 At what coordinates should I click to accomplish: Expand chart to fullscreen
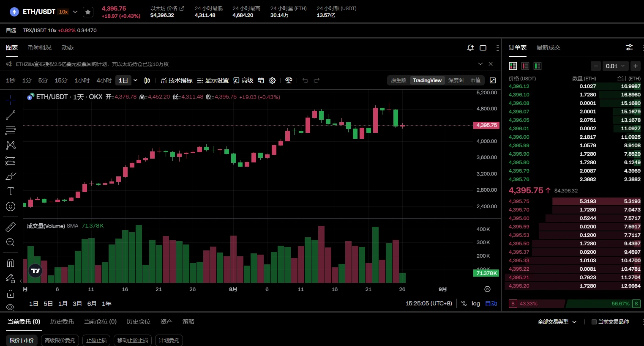pos(493,80)
